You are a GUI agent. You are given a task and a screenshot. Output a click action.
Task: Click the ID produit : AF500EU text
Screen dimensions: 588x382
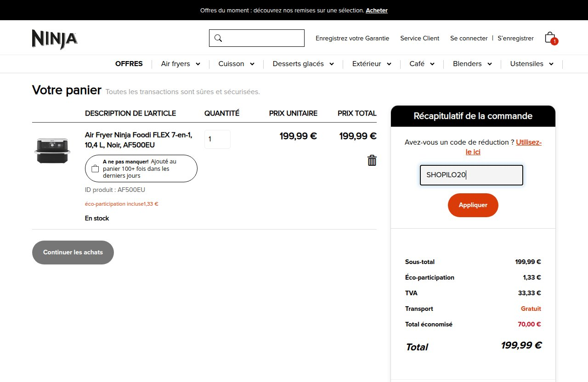click(x=115, y=190)
